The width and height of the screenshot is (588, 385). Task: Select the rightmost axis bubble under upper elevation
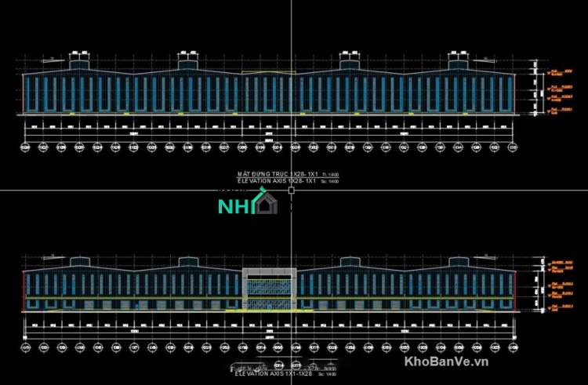click(x=514, y=147)
